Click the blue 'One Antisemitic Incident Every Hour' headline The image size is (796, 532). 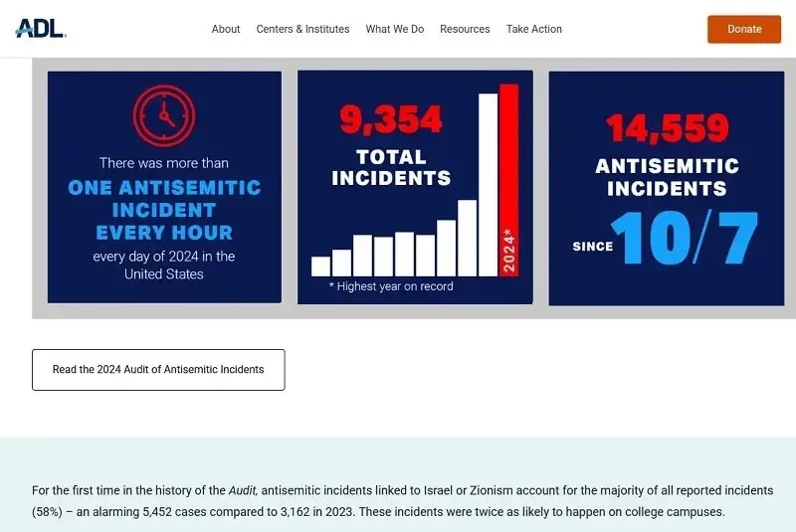164,210
